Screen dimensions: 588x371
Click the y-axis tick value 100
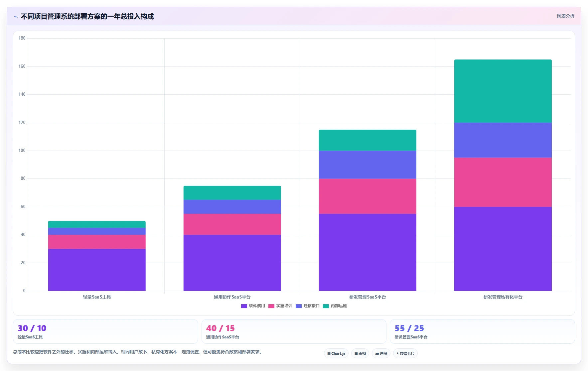(22, 151)
